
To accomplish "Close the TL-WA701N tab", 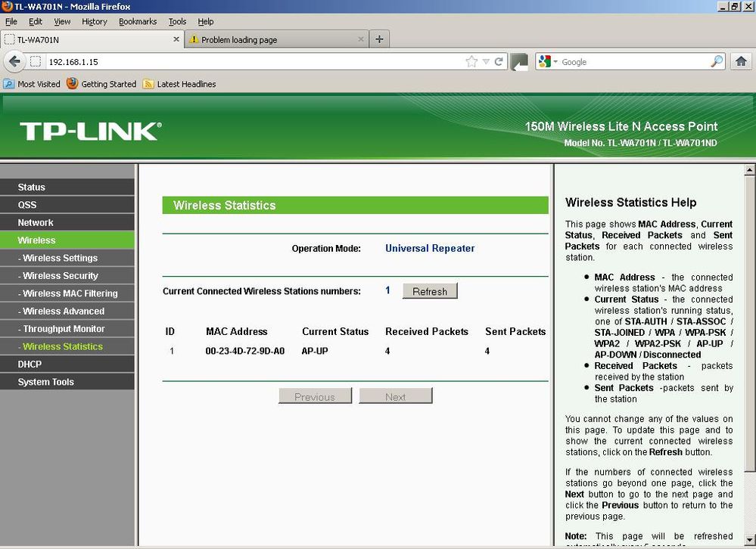I will [x=176, y=39].
